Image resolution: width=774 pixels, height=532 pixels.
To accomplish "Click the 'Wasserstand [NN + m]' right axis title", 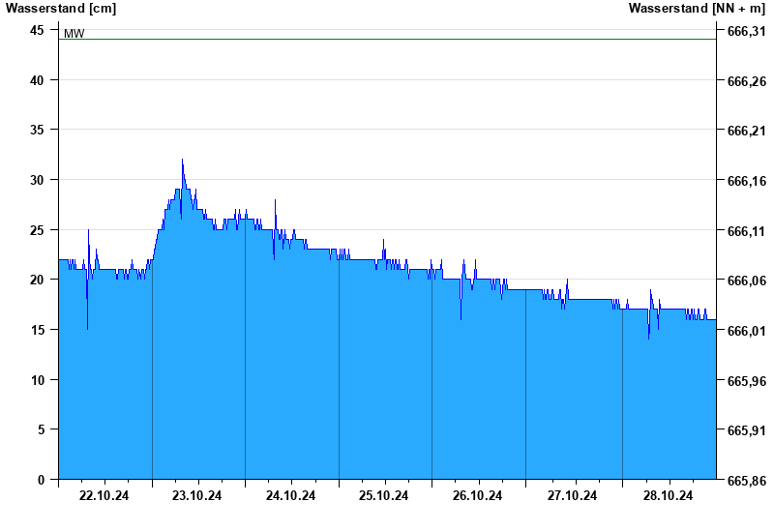I will click(x=698, y=9).
